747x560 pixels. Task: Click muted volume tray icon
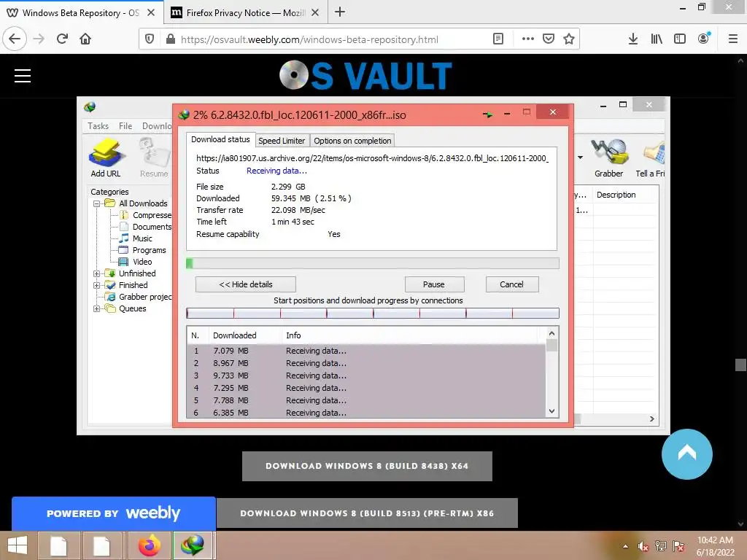[x=643, y=547]
